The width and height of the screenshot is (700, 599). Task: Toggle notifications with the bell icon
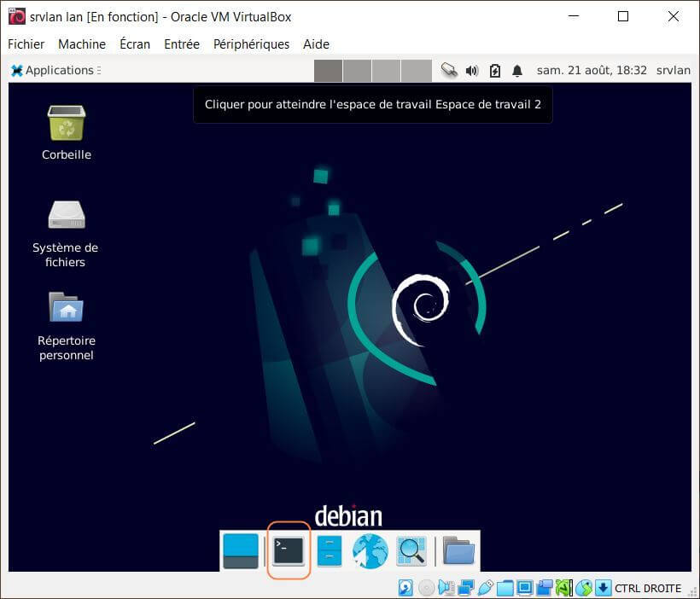(x=517, y=70)
